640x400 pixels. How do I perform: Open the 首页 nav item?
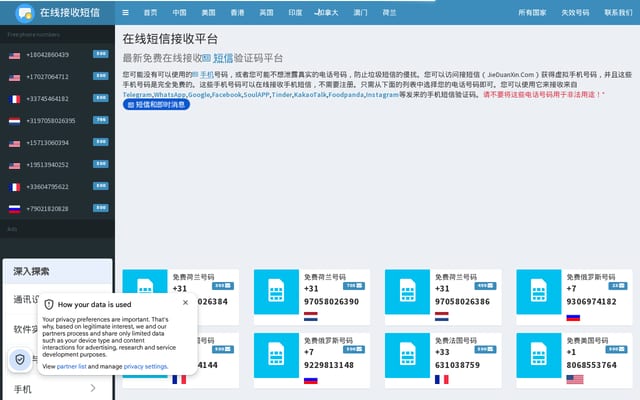tap(150, 13)
